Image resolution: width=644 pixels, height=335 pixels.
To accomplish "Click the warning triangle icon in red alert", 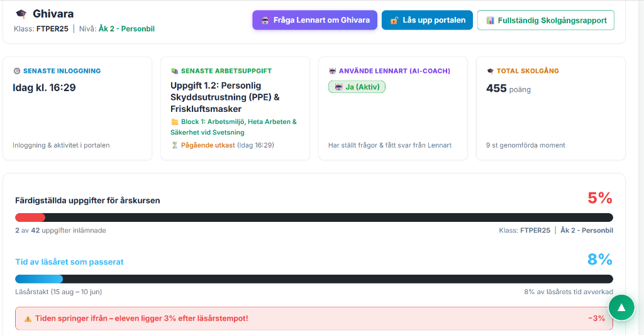I will point(28,319).
